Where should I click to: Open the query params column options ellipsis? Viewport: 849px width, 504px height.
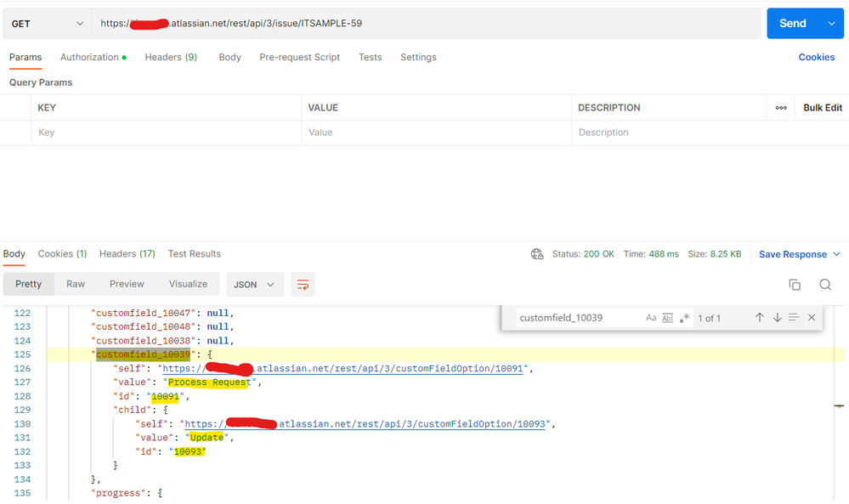pos(781,108)
